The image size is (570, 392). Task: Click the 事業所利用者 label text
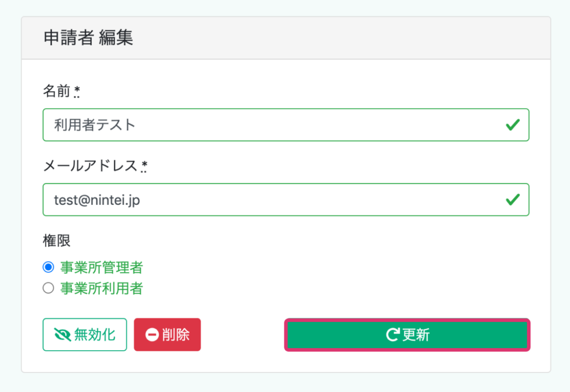pos(101,288)
